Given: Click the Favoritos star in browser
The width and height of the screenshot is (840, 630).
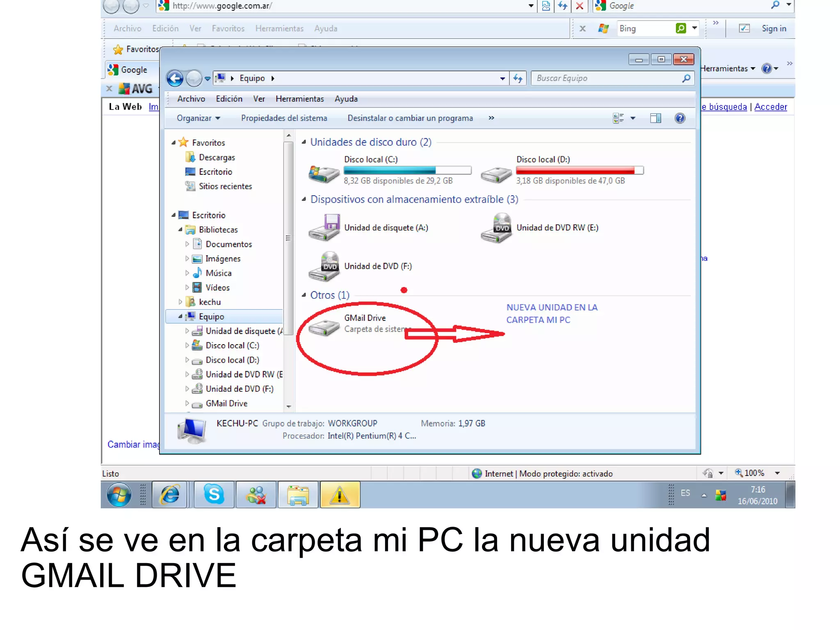Looking at the screenshot, I should click(x=118, y=49).
